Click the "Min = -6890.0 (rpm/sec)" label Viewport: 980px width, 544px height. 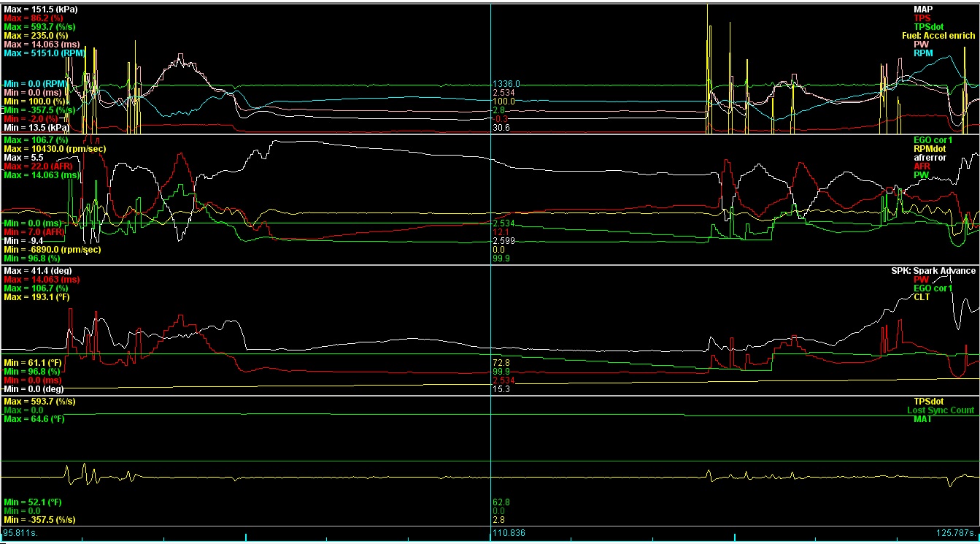click(53, 249)
